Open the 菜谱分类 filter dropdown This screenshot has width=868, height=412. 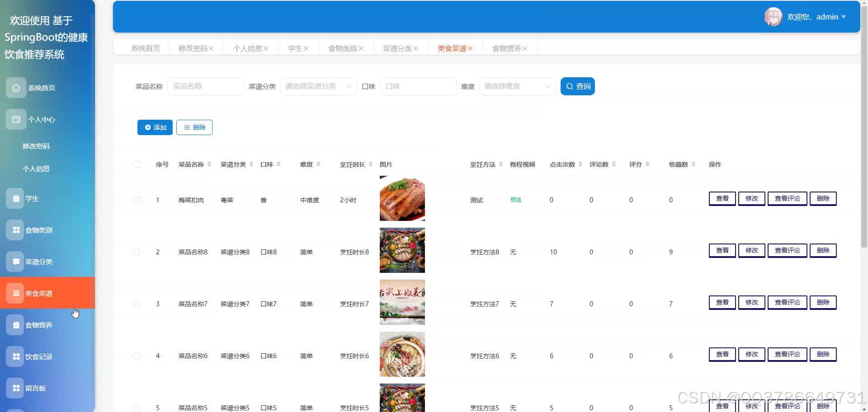pyautogui.click(x=319, y=86)
